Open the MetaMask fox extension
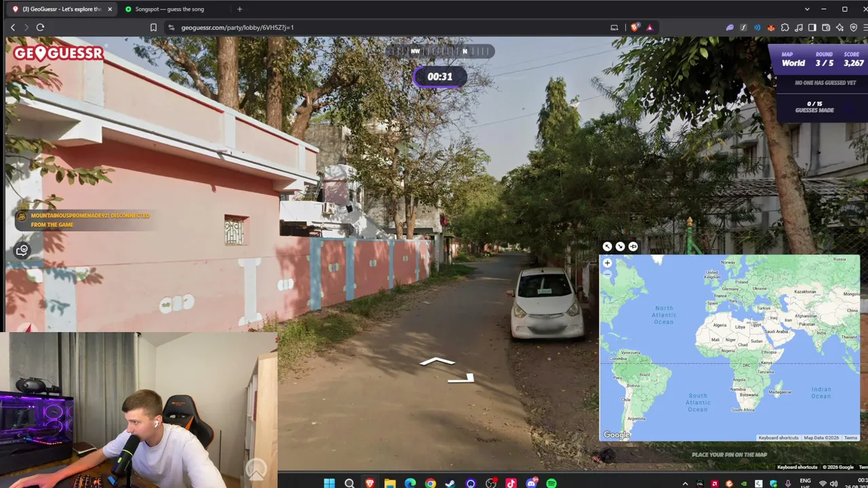 click(x=771, y=27)
